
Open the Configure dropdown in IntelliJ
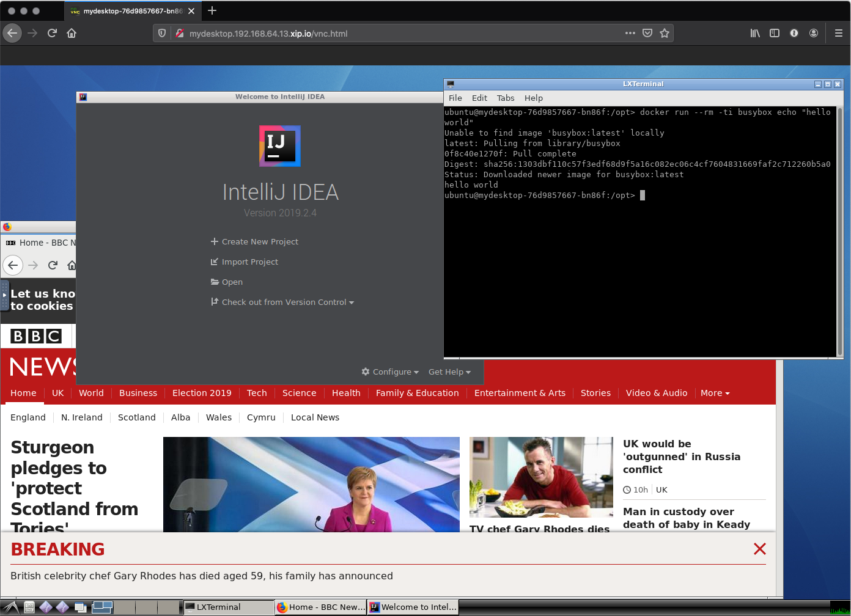point(390,372)
